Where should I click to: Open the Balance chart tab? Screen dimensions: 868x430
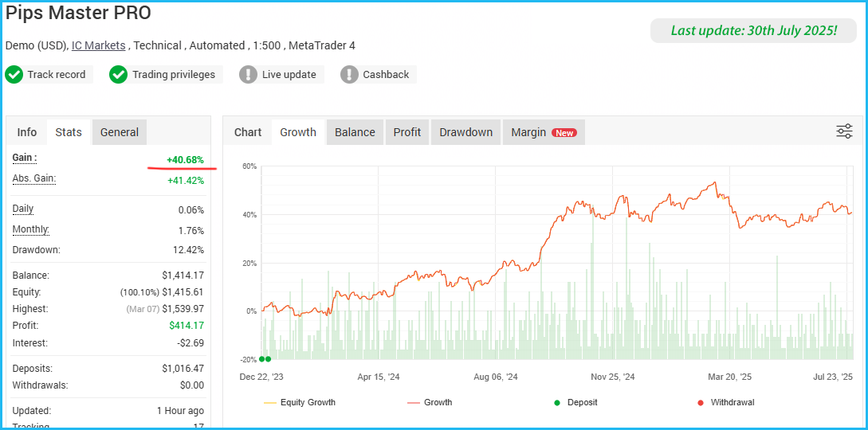[x=355, y=132]
